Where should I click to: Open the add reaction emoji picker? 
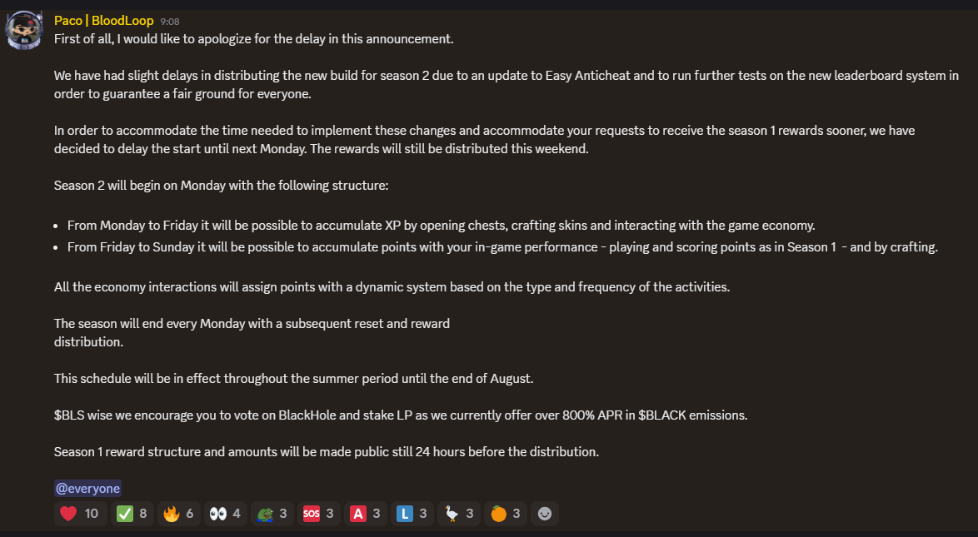[545, 514]
